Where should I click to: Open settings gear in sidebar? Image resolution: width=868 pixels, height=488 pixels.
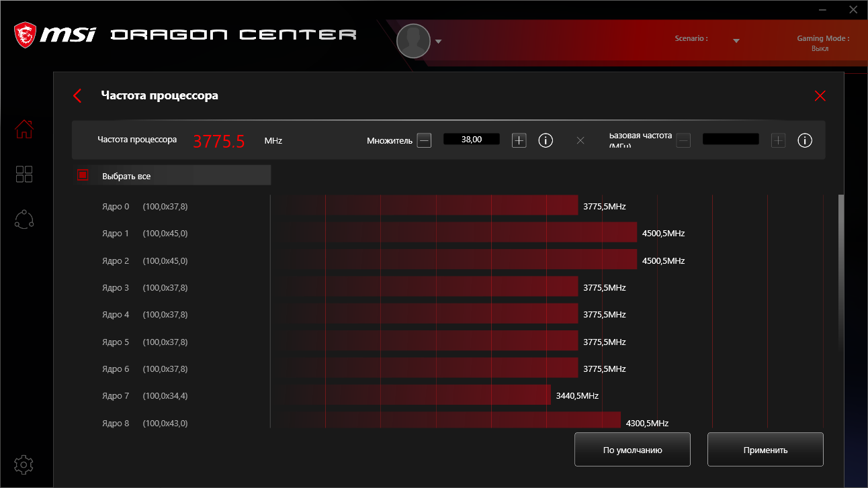tap(24, 465)
